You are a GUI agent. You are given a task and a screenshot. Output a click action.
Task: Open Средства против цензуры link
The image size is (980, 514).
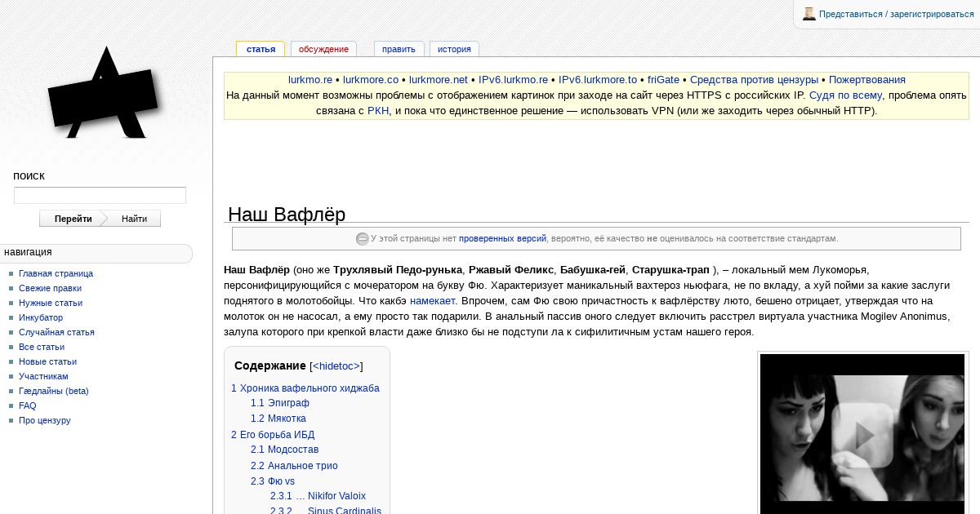point(754,80)
